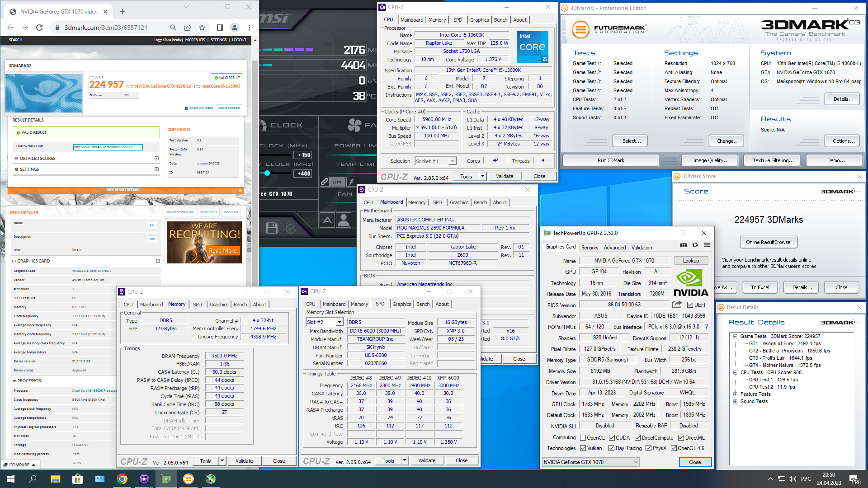Click the GPU-Z refresh icon
The image size is (868, 488).
[x=695, y=245]
